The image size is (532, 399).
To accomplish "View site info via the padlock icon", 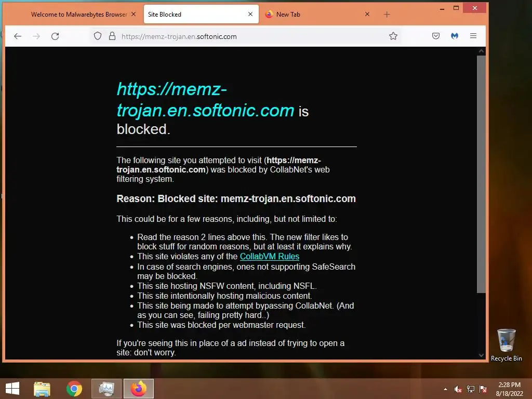I will pos(112,36).
